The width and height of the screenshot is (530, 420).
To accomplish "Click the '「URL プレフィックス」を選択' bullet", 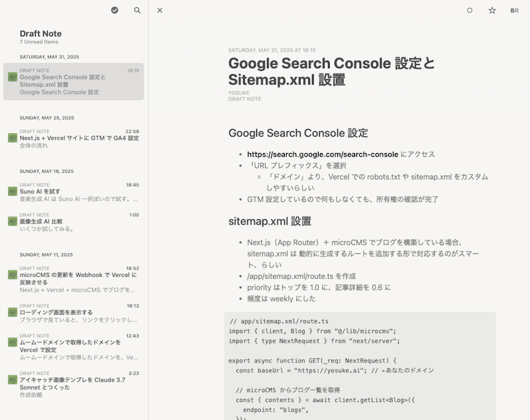I will click(297, 166).
